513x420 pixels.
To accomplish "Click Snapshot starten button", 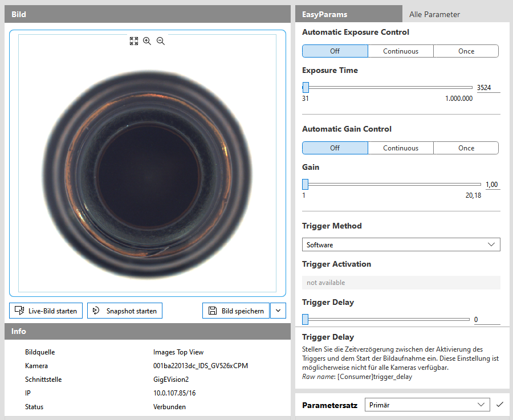I will click(x=125, y=311).
